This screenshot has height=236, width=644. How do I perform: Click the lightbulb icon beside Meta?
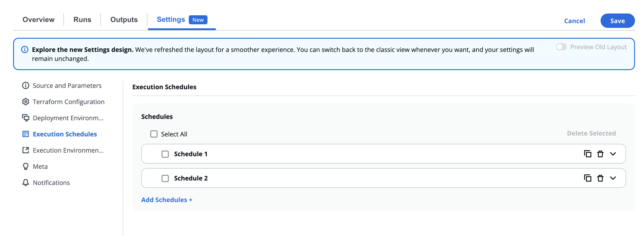25,166
